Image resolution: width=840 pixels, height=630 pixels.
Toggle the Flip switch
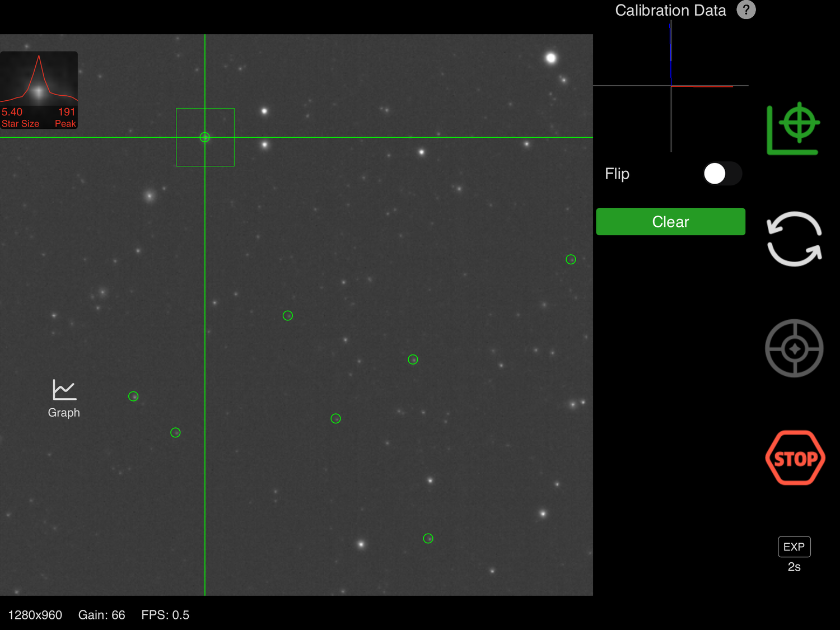tap(722, 174)
